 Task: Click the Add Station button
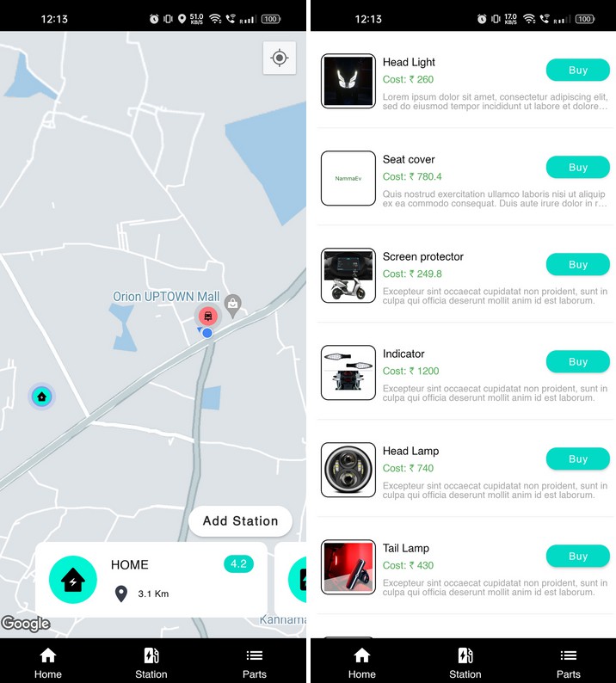[x=241, y=521]
